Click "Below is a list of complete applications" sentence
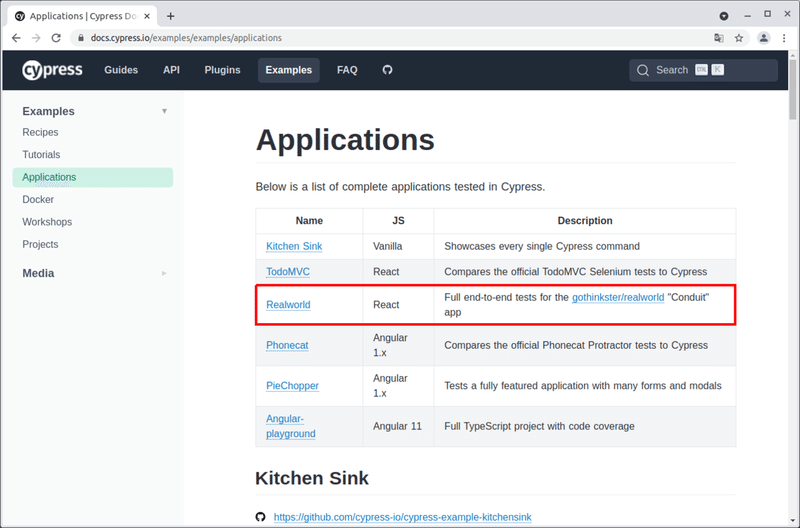This screenshot has width=800, height=528. point(401,187)
